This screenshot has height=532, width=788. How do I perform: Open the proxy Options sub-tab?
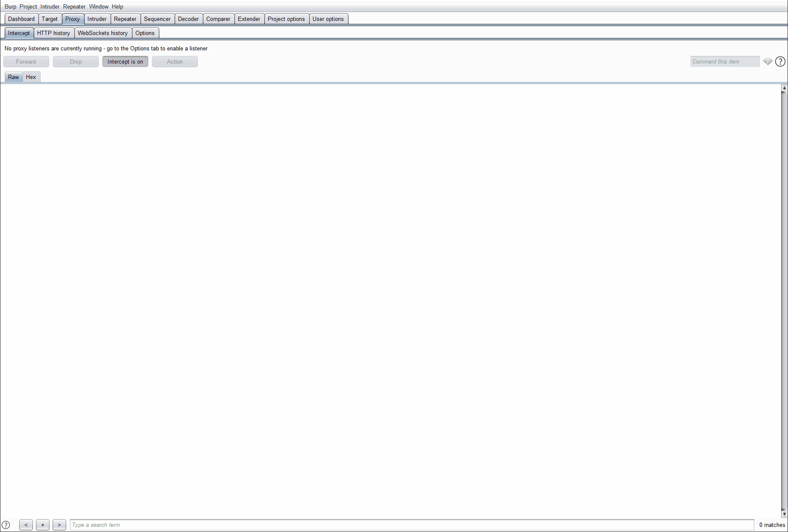(x=145, y=33)
